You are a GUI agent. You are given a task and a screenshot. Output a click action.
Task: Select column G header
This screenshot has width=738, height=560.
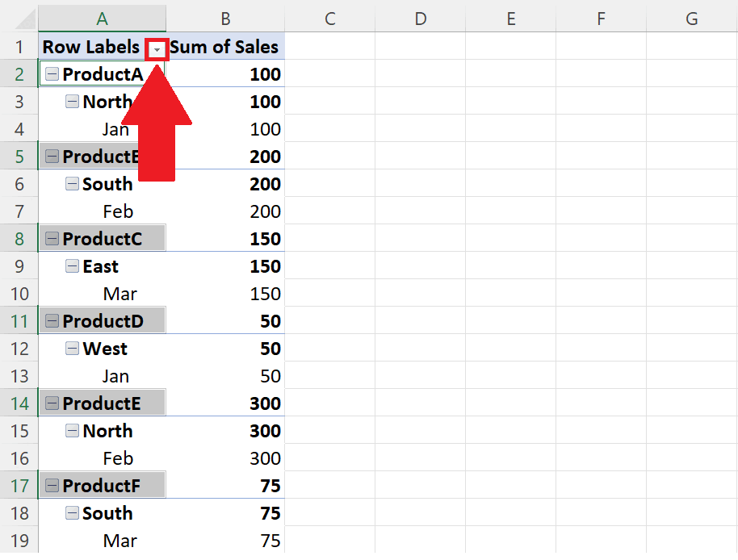click(691, 18)
